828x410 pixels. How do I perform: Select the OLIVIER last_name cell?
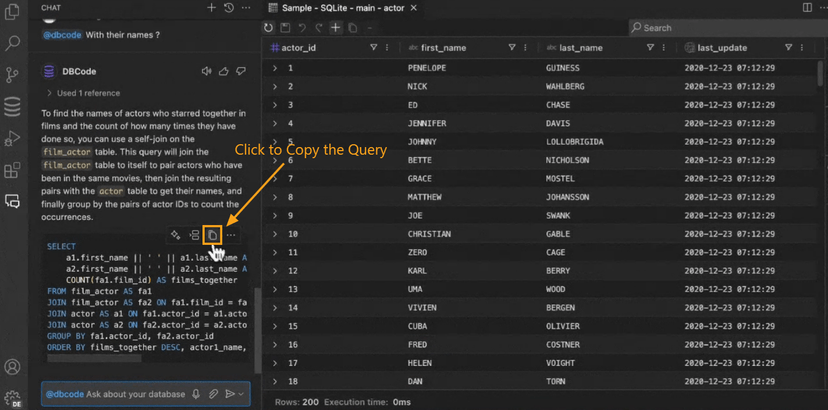(x=563, y=327)
